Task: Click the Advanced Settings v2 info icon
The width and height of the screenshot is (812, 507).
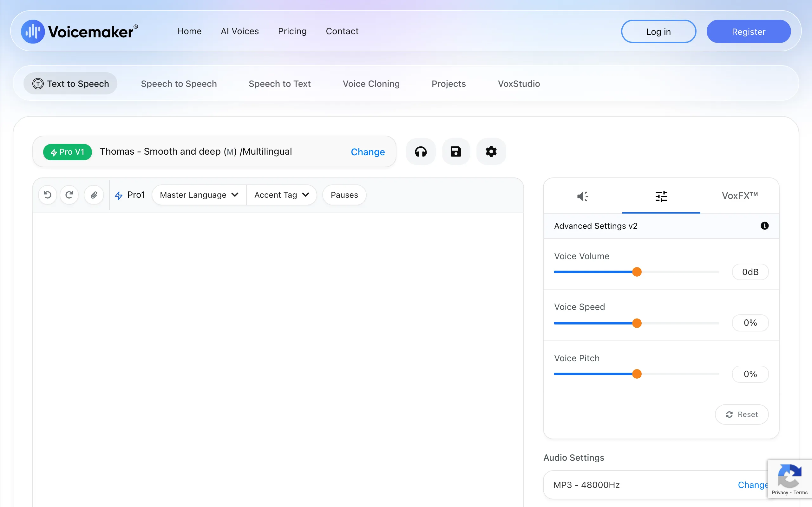Action: (x=765, y=226)
